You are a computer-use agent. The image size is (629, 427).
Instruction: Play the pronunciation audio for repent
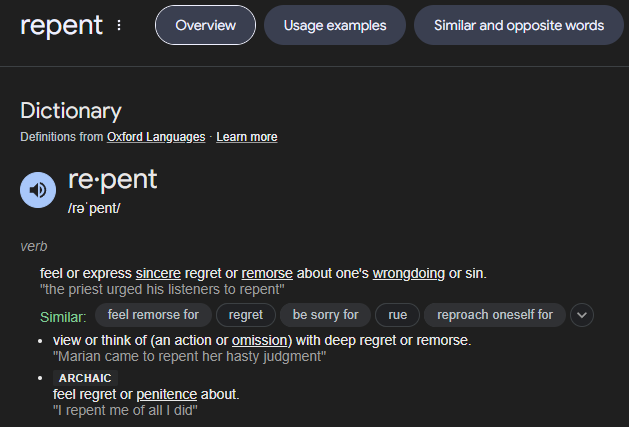tap(38, 190)
